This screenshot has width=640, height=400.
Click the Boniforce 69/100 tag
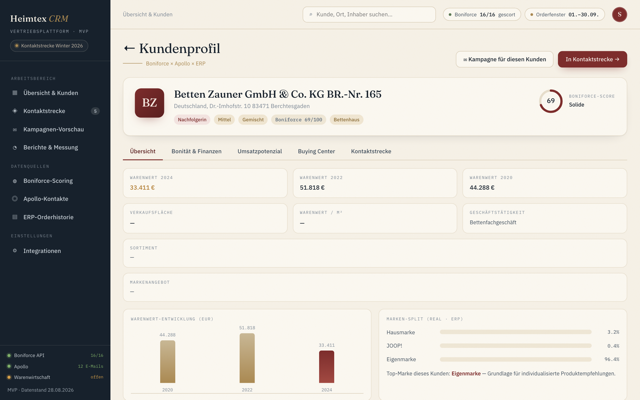[298, 120]
